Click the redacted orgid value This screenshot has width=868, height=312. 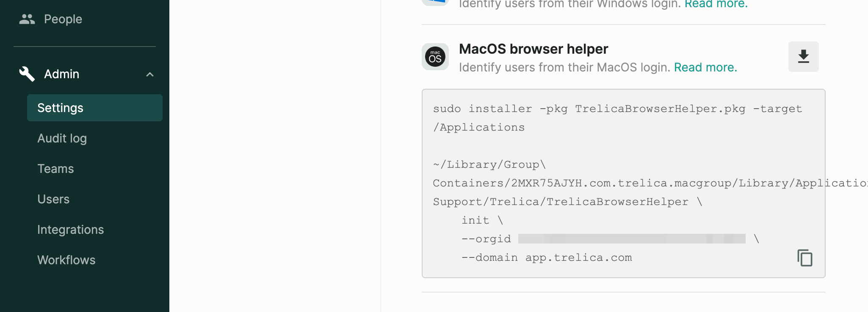(x=632, y=239)
